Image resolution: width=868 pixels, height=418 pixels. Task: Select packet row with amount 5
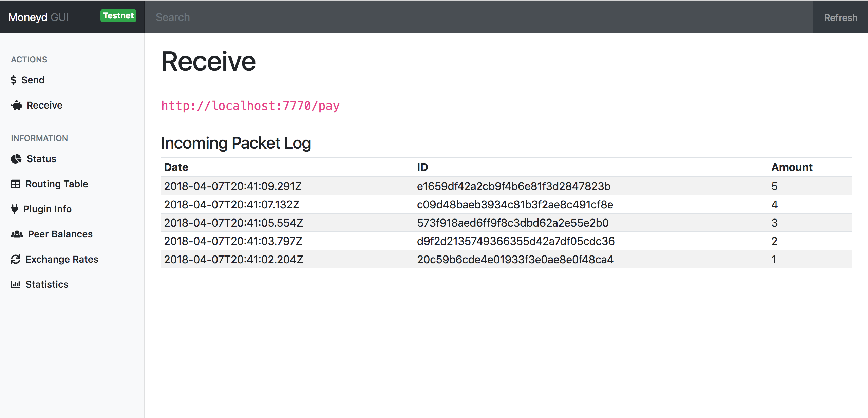click(506, 186)
